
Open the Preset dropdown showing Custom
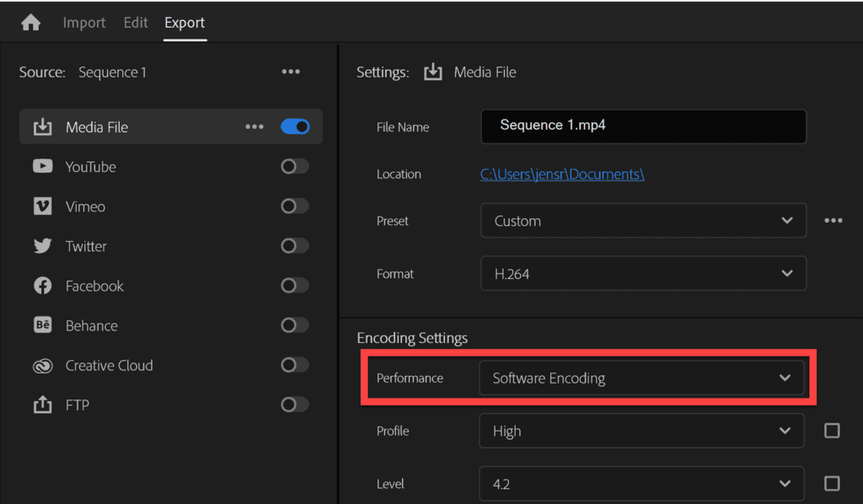click(643, 220)
